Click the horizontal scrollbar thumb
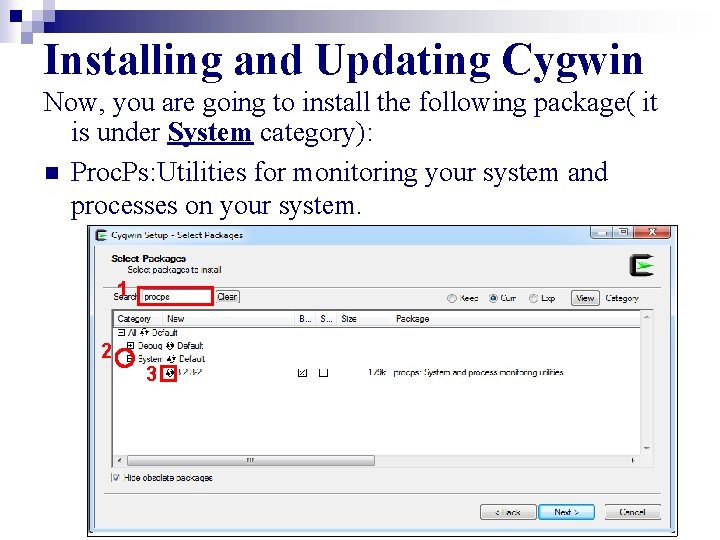720x540 pixels. [251, 460]
